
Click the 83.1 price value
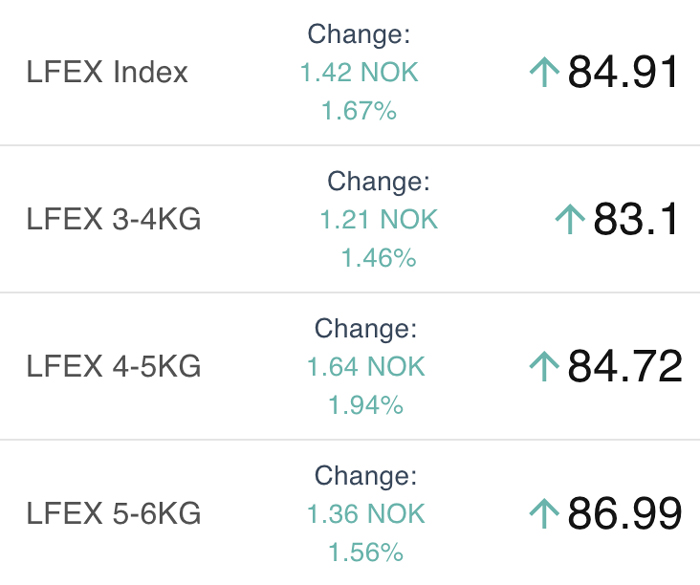(636, 219)
